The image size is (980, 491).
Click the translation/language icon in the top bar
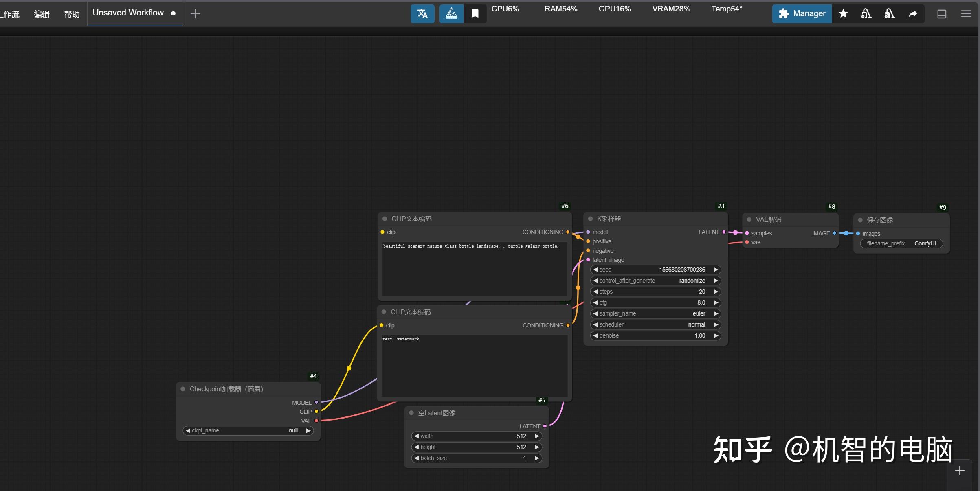[422, 13]
